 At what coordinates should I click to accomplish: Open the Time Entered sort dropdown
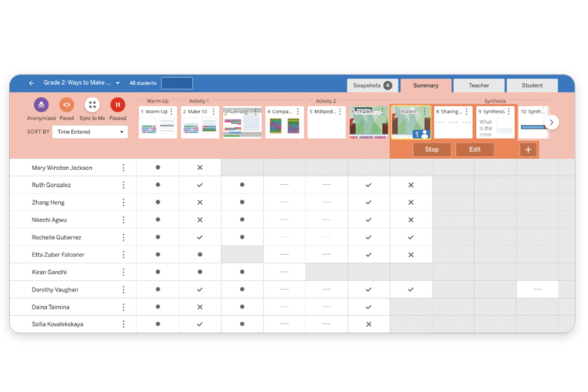(90, 132)
